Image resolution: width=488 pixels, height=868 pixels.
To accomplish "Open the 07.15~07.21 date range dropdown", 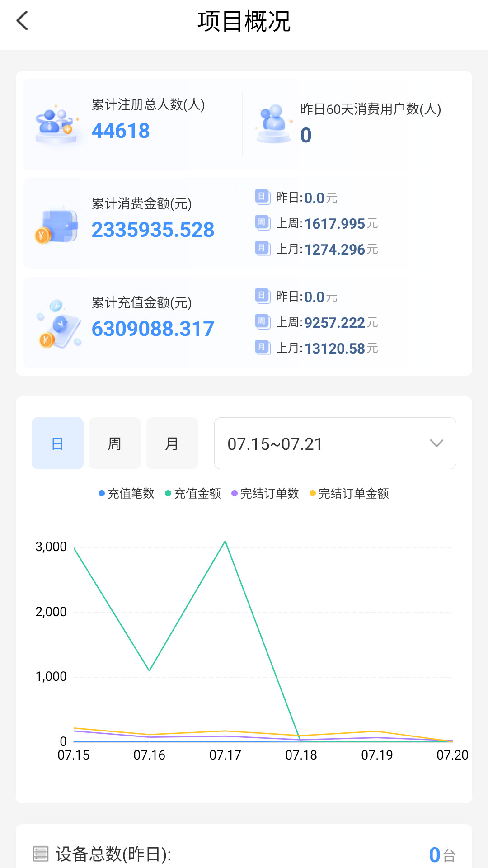I will [x=335, y=443].
